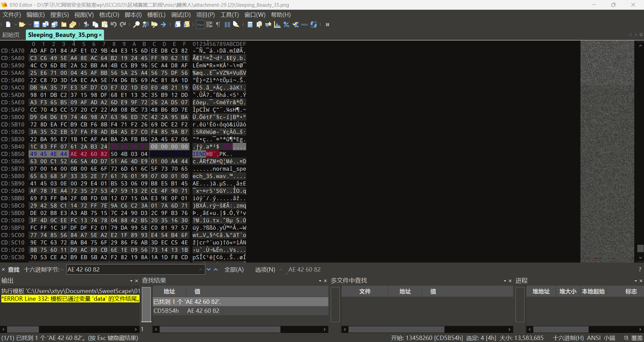Screen dimensions: 644x342
Task: Expand the 十六进制字节 search type selector
Action: tap(62, 270)
